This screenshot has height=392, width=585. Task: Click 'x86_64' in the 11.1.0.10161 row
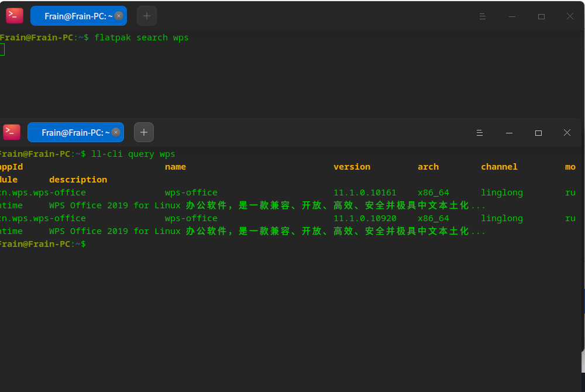click(x=433, y=193)
